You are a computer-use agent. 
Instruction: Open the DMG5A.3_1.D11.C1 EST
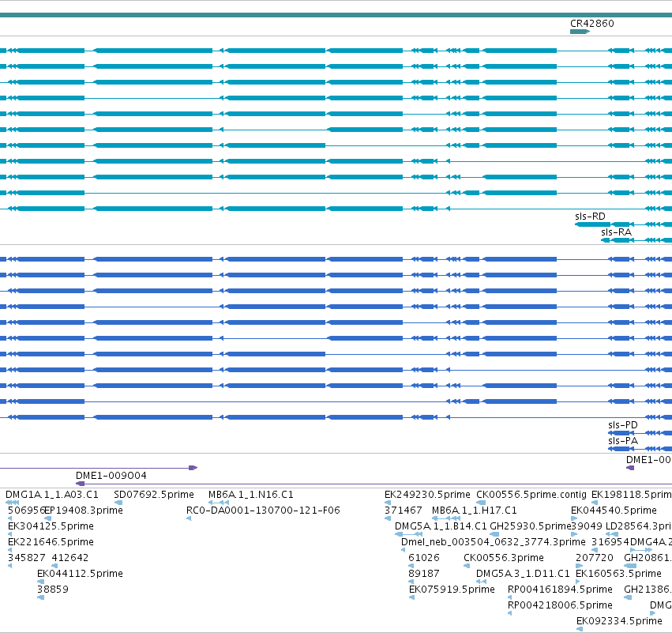523,574
